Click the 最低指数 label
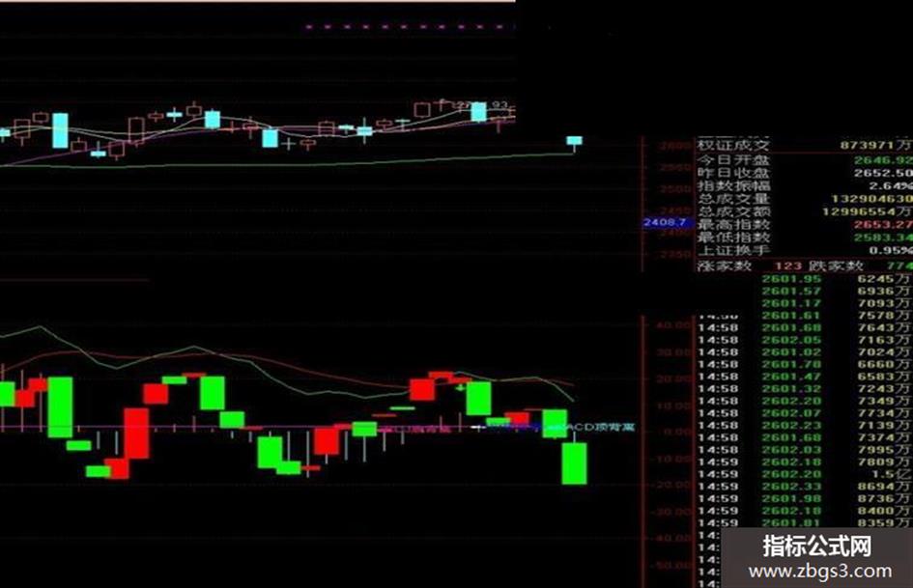This screenshot has width=913, height=588. 733,237
